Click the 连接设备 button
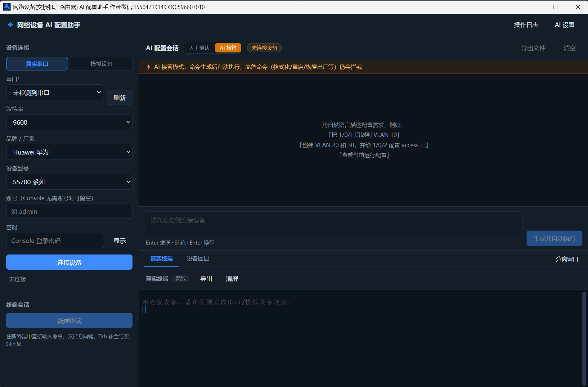The image size is (588, 387). point(69,262)
